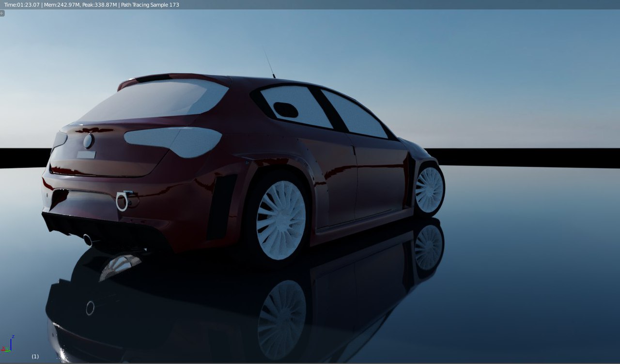The image size is (620, 364).
Task: Select the car's rear wheel in viewport
Action: (x=280, y=220)
